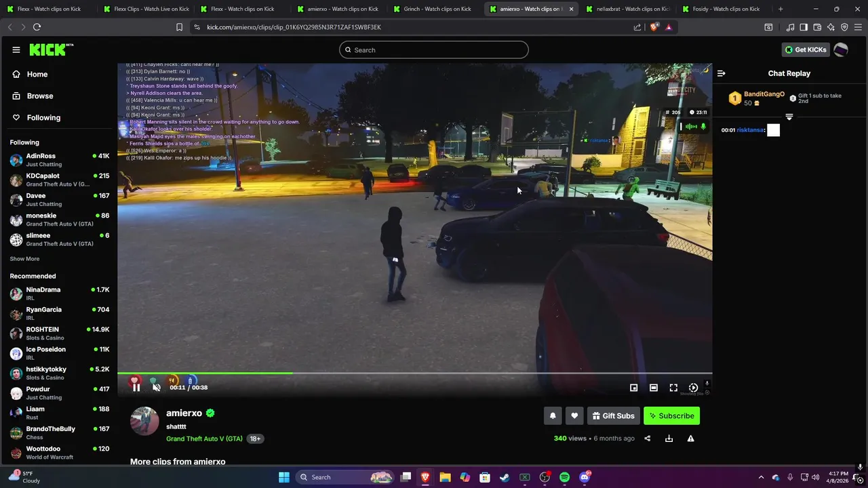The height and width of the screenshot is (488, 868).
Task: Click risktansa username in chat replay
Action: coord(750,130)
